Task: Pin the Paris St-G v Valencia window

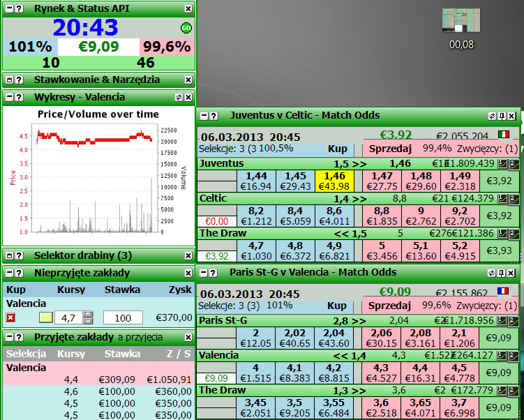Action: pos(501,273)
